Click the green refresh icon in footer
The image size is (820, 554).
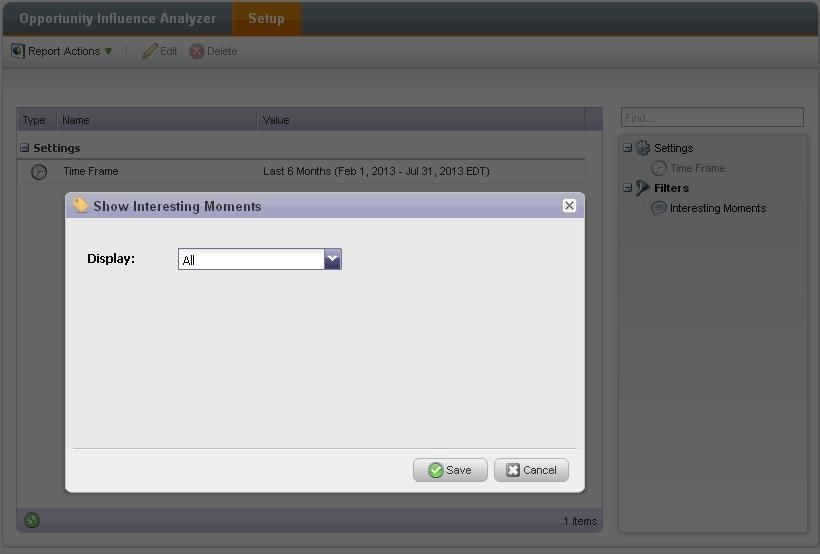pos(32,520)
